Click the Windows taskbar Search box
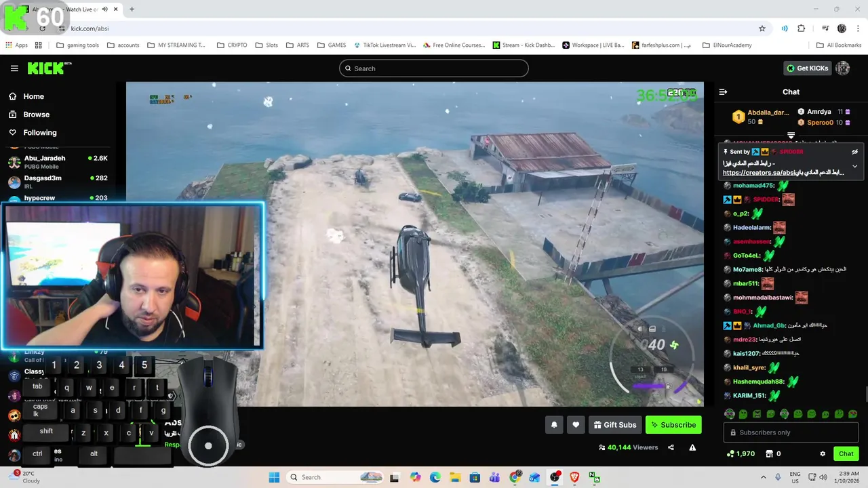868x488 pixels. [x=335, y=477]
